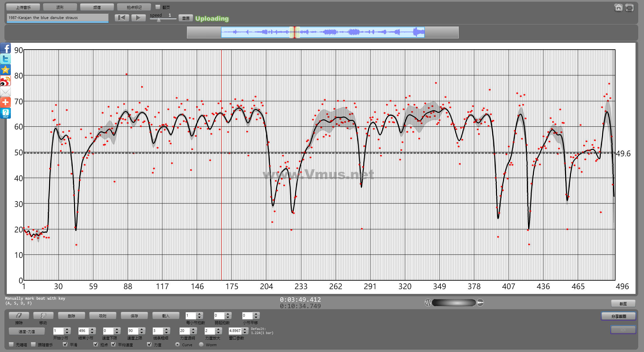Enable the 翻页 page-flip checkbox

[x=158, y=7]
